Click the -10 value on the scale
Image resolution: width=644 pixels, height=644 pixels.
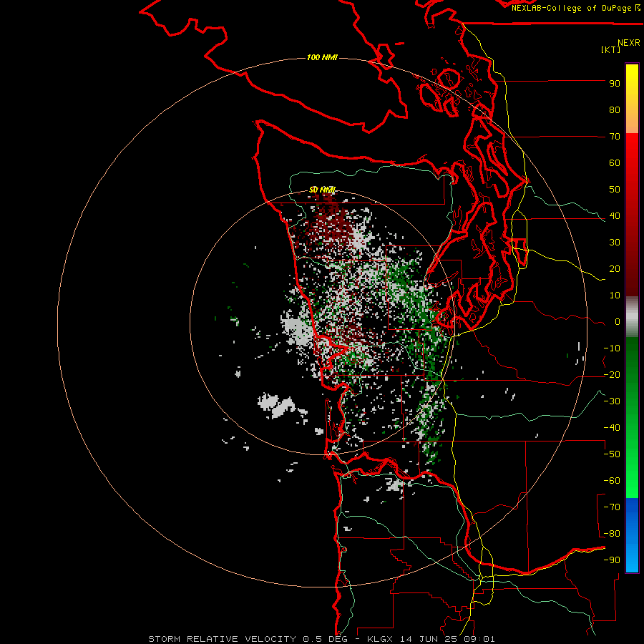[612, 348]
